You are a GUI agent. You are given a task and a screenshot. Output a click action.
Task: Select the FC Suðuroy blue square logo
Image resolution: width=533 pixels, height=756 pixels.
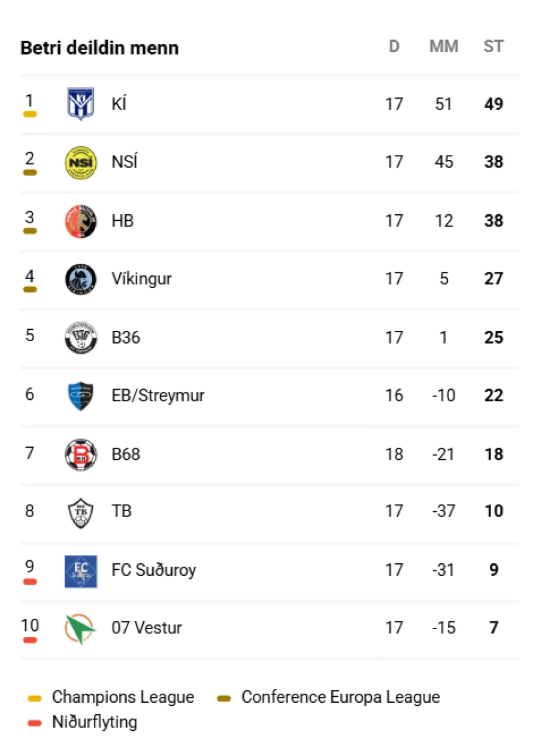[x=80, y=571]
